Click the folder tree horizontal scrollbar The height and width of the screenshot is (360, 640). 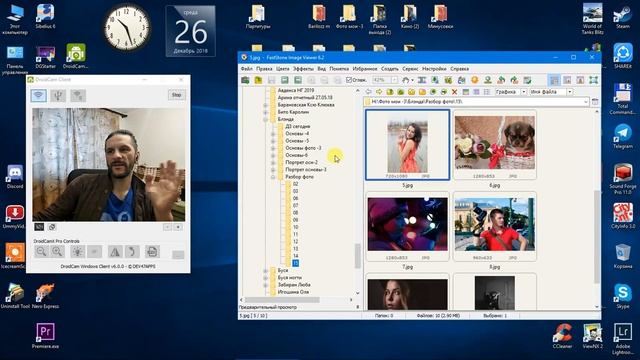click(x=282, y=300)
